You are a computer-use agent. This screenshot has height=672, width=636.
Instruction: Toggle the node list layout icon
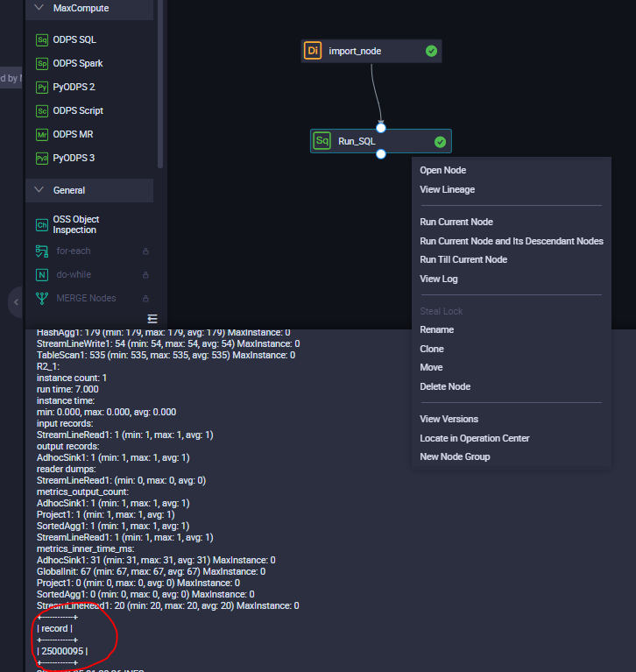[x=152, y=318]
